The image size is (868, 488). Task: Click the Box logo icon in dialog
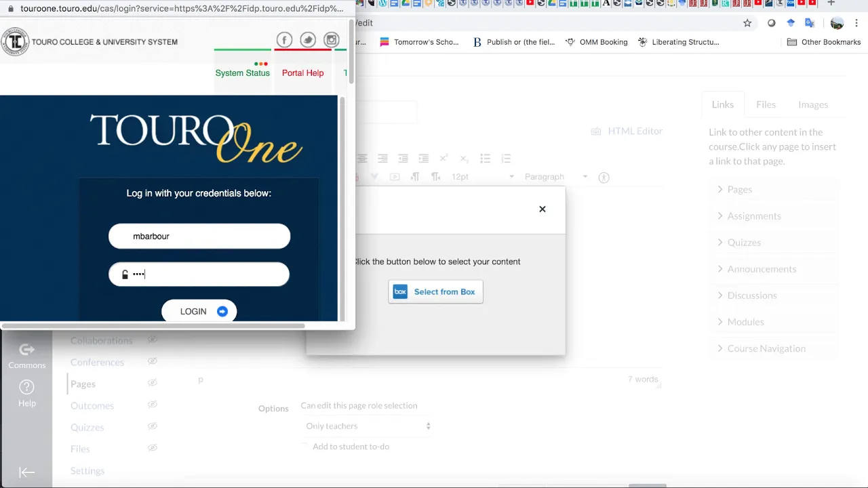(400, 292)
